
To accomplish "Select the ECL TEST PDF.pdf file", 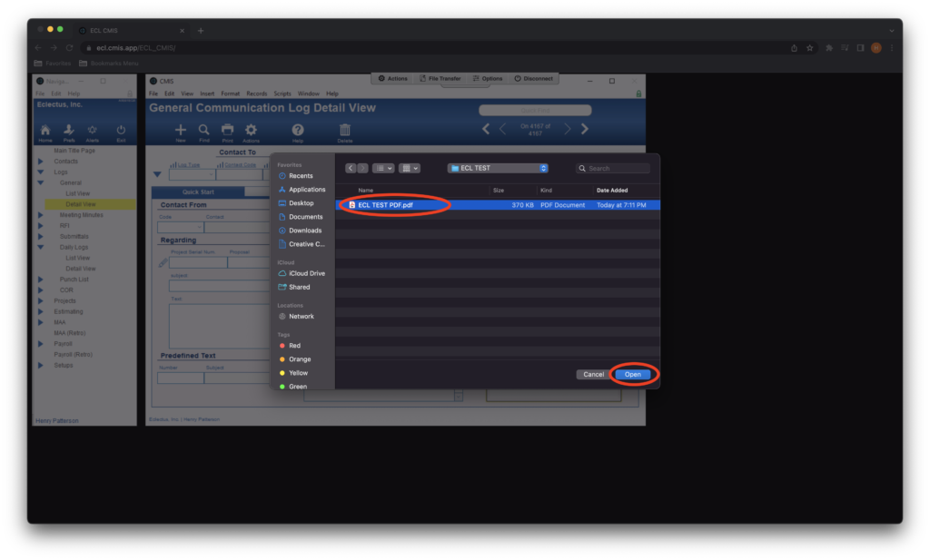I will [385, 205].
